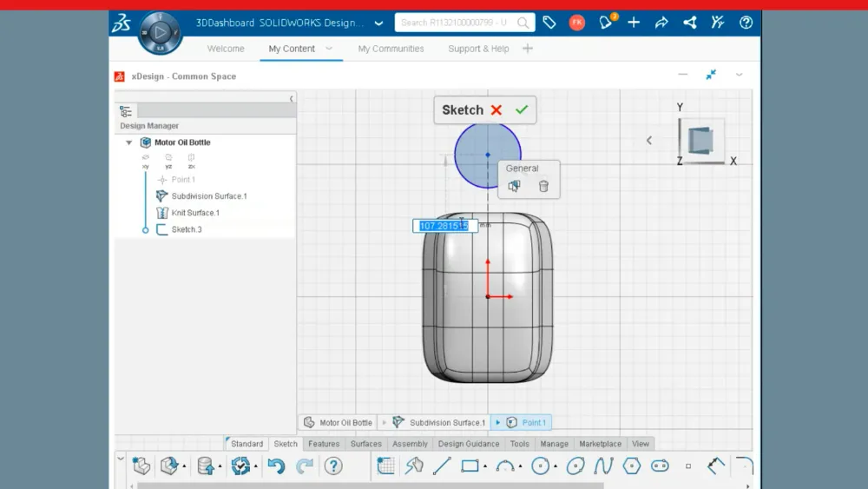Select the Arc sketch tool

pos(505,466)
